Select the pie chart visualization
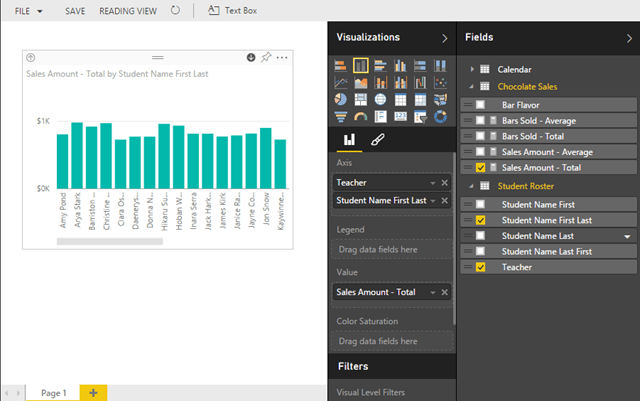Screen dimensions: 640x401 point(341,99)
